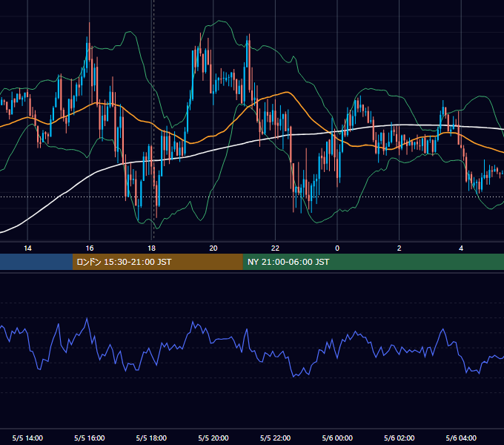Click the 5/5 20:00 label on oscillator axis

pos(213,438)
